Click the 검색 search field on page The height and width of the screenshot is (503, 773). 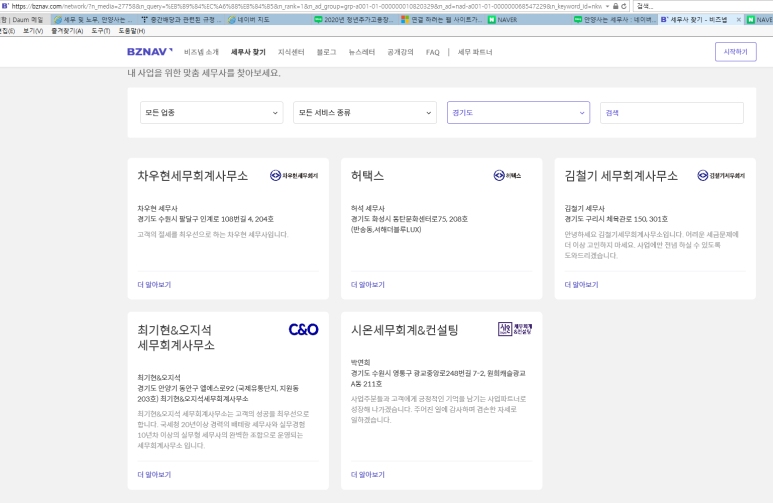672,113
